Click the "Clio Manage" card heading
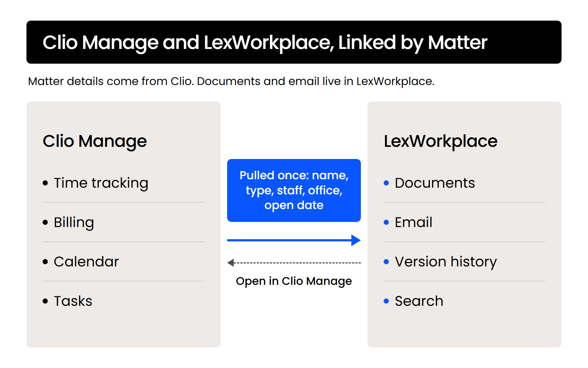Image resolution: width=588 pixels, height=368 pixels. click(x=95, y=141)
